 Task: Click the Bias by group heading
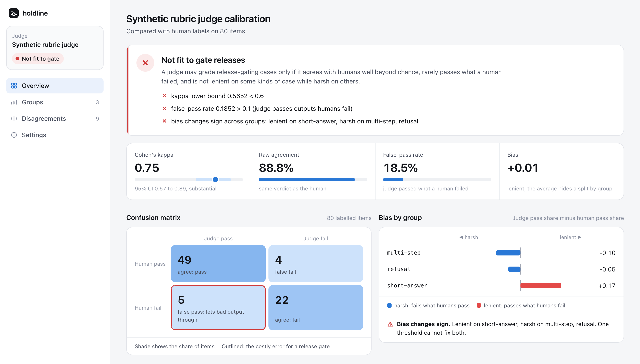(x=400, y=218)
